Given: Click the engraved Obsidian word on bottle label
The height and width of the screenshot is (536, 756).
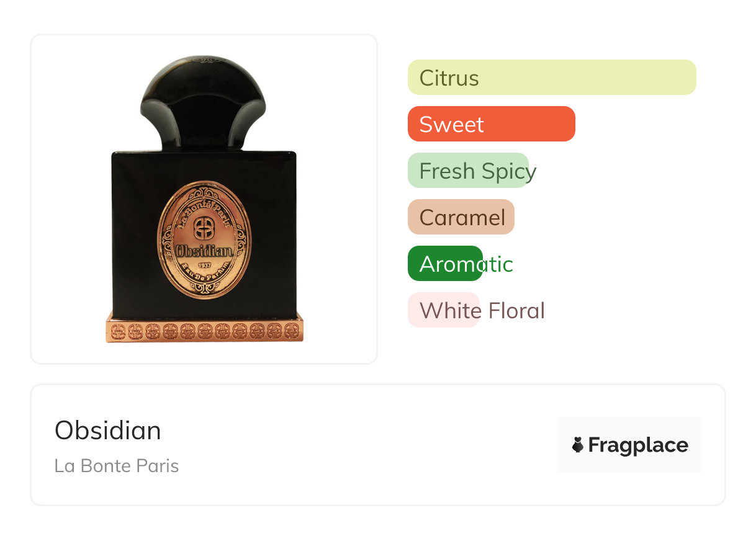Looking at the screenshot, I should (x=204, y=252).
